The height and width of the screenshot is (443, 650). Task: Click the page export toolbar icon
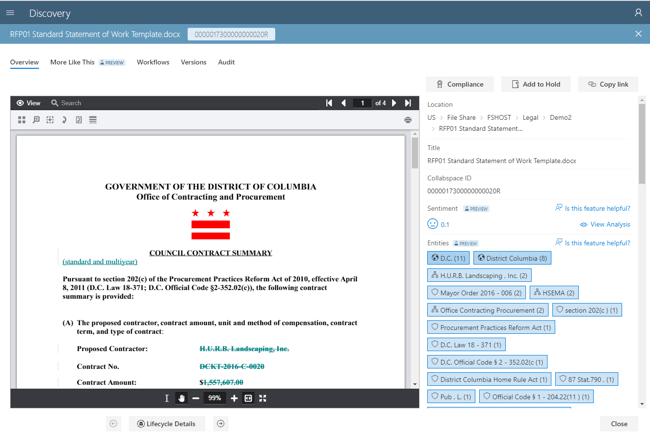coord(79,120)
